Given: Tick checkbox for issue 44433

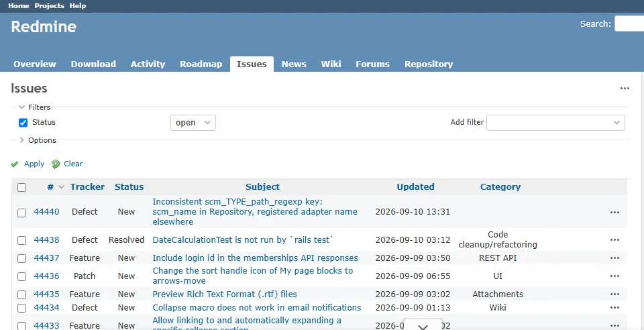Looking at the screenshot, I should tap(21, 325).
